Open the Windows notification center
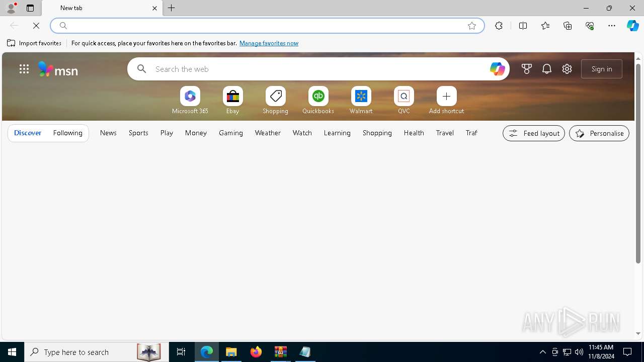644x362 pixels. [x=628, y=352]
